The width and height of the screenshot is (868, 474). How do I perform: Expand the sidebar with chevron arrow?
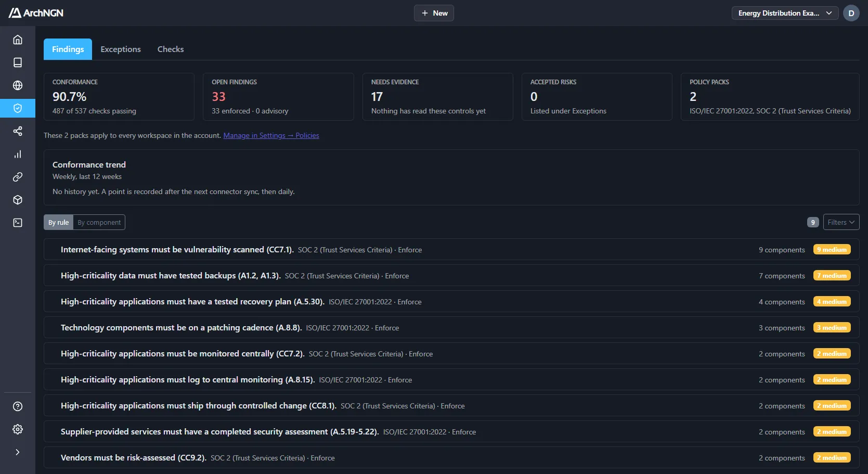(x=18, y=452)
